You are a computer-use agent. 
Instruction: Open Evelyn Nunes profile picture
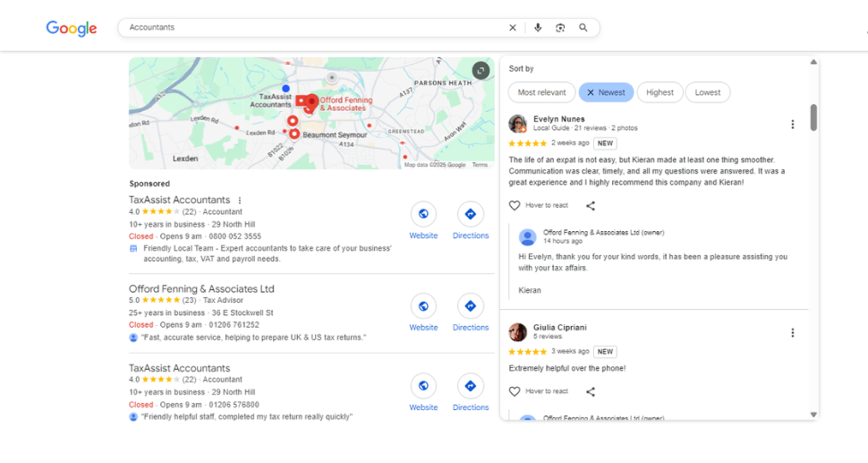point(517,124)
